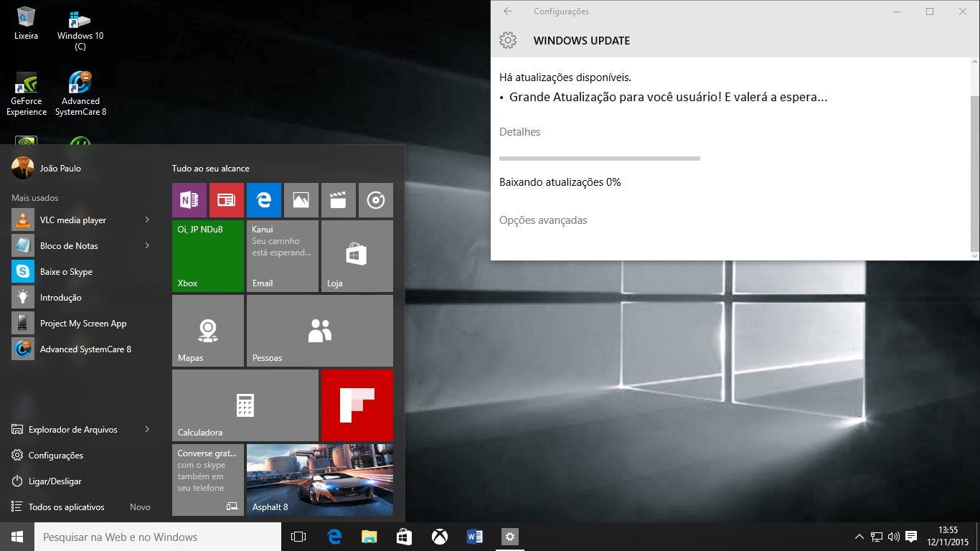Launch the Edge tile in Start menu
The image size is (980, 551).
(264, 200)
